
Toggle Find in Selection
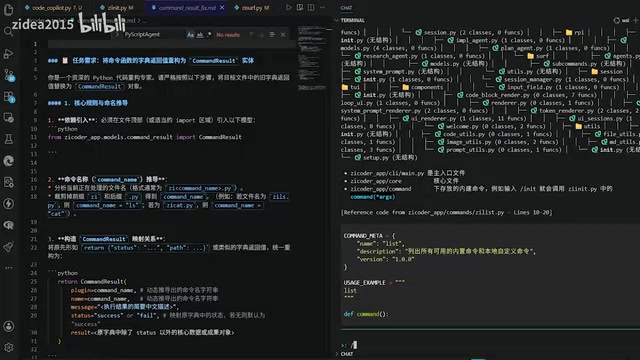point(272,35)
